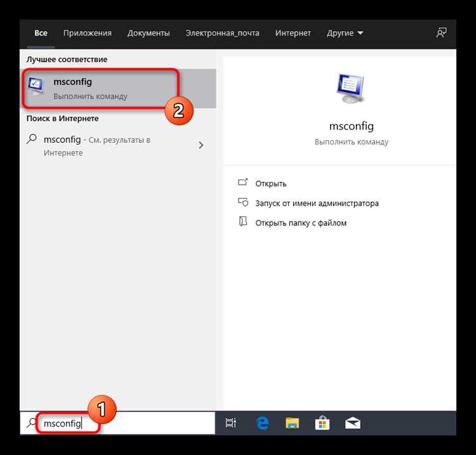476x455 pixels.
Task: Switch to the Интернет tab
Action: [x=293, y=33]
